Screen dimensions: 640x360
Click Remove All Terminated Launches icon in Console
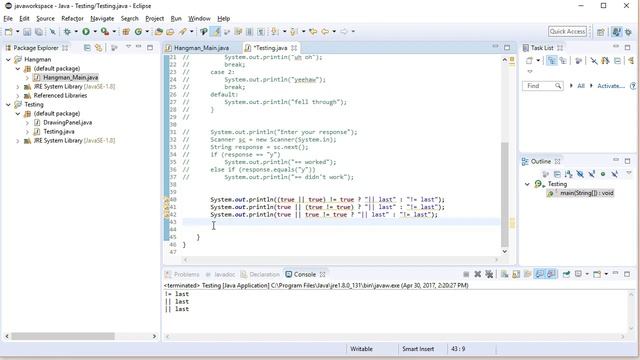click(489, 274)
